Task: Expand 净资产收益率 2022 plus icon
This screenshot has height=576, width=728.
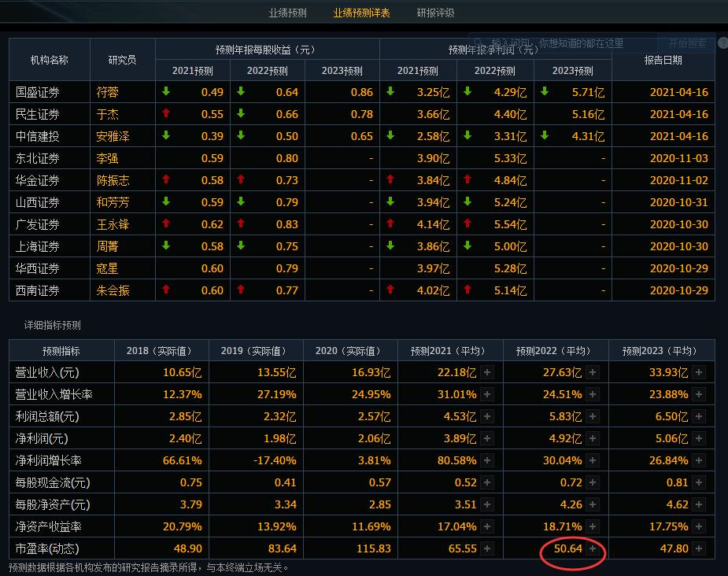Action: [593, 526]
